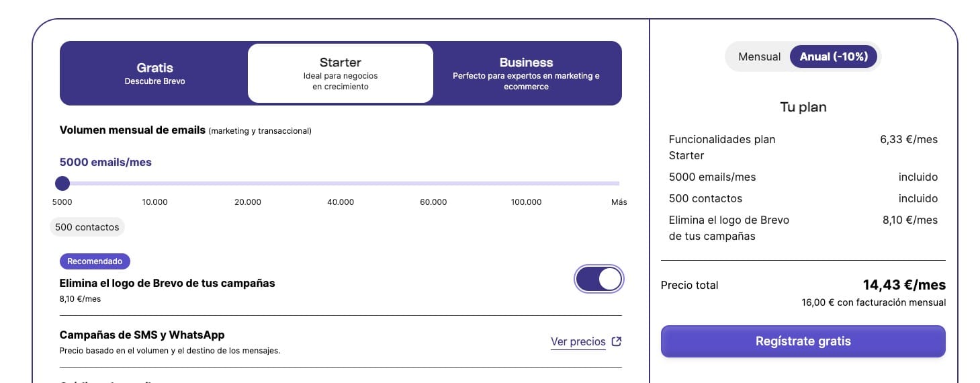The height and width of the screenshot is (383, 980).
Task: Select the Starter plan tab
Action: click(x=340, y=73)
